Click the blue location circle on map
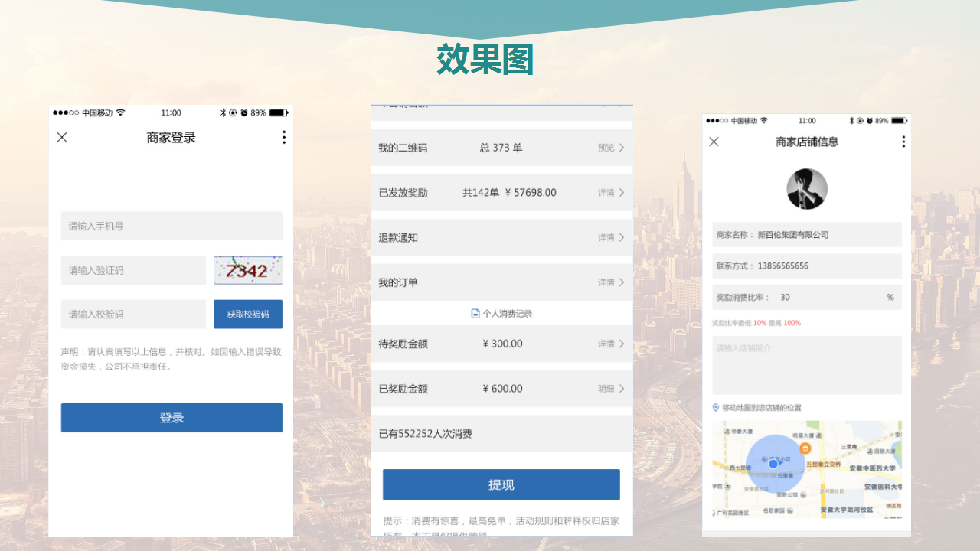Viewport: 980px width, 551px height. 773,463
